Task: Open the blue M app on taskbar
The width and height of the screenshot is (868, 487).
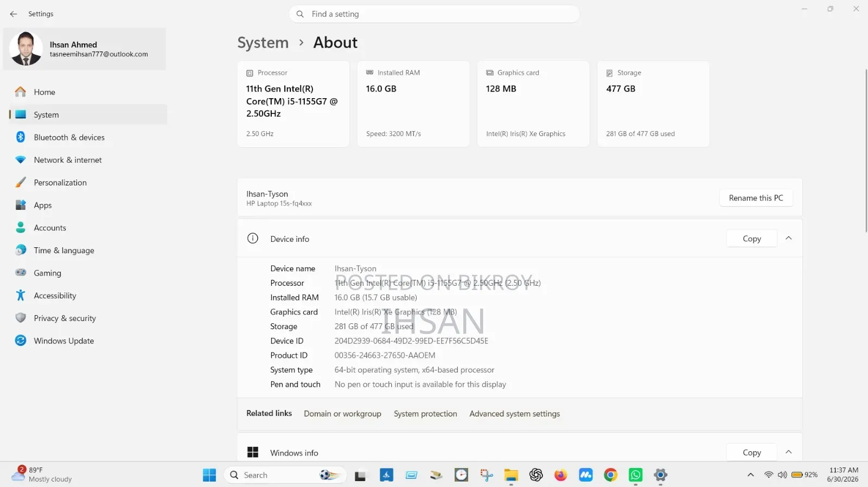Action: click(x=586, y=475)
